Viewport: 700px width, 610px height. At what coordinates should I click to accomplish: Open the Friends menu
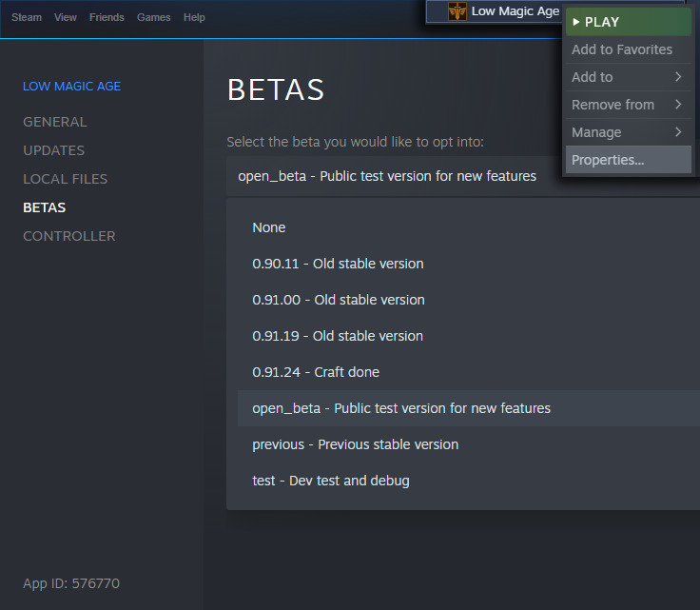[x=107, y=17]
